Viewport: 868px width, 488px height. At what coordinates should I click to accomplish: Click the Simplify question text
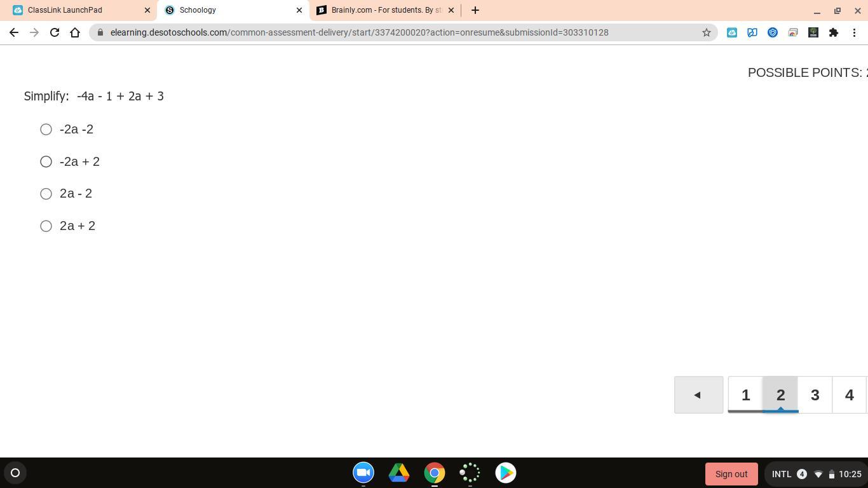pyautogui.click(x=94, y=96)
